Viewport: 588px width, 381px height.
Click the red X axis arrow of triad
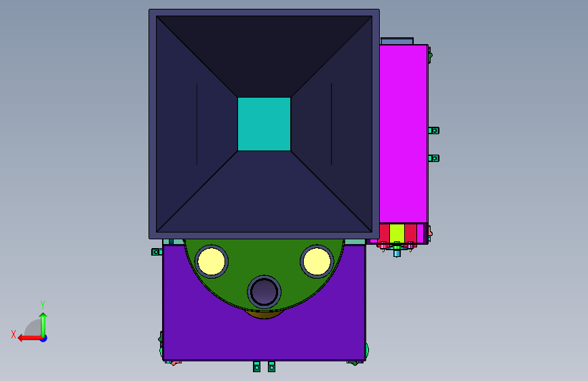(x=30, y=338)
